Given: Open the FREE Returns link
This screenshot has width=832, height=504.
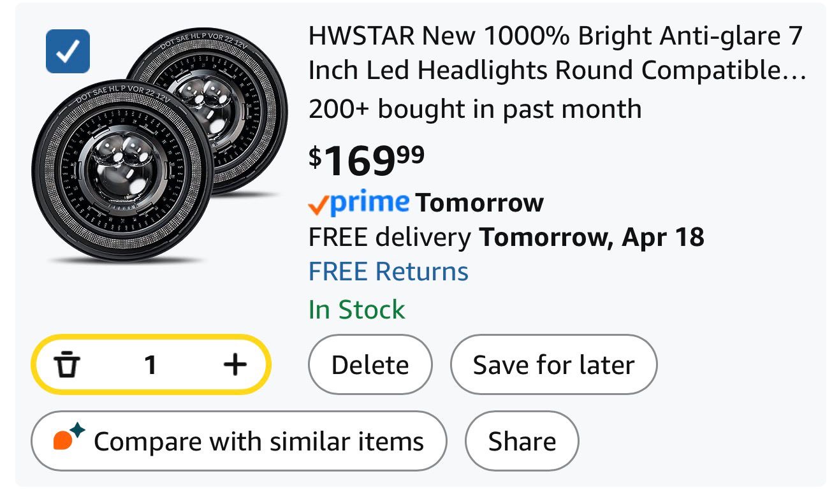Looking at the screenshot, I should coord(388,271).
